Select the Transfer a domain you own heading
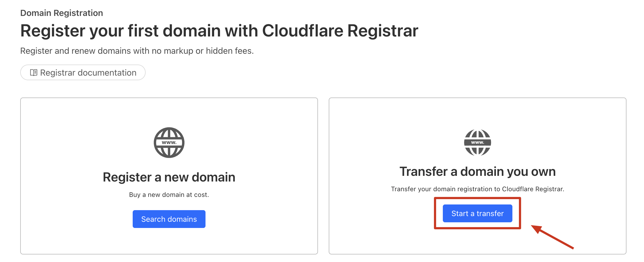The image size is (644, 262). [x=477, y=172]
